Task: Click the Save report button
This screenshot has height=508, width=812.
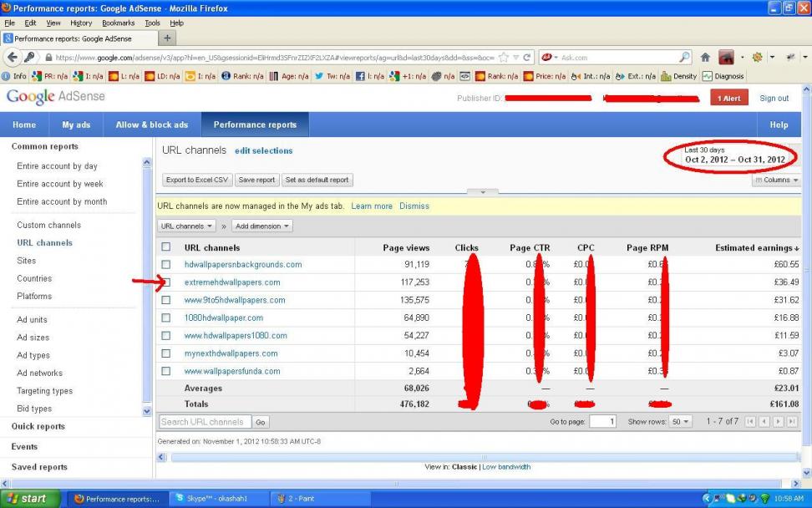Action: (256, 180)
